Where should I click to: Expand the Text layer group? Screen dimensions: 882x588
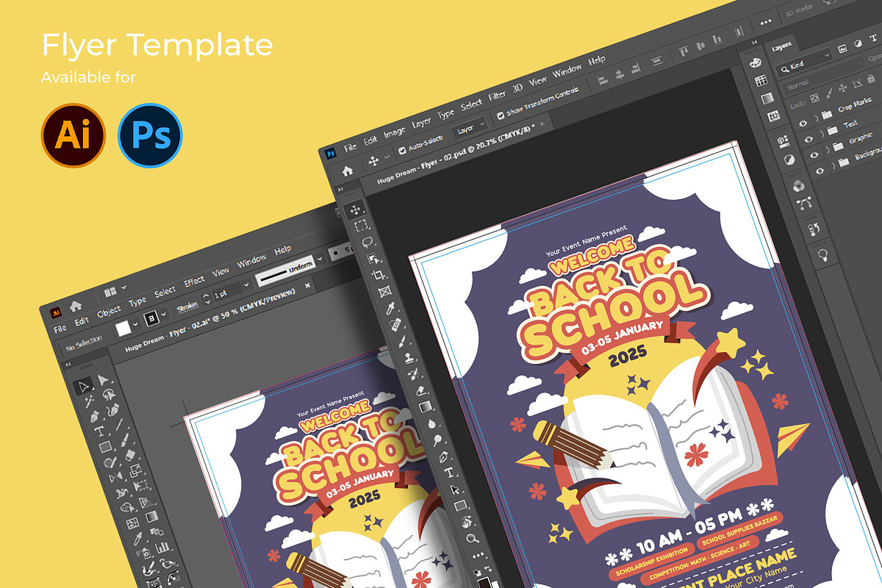(x=821, y=134)
